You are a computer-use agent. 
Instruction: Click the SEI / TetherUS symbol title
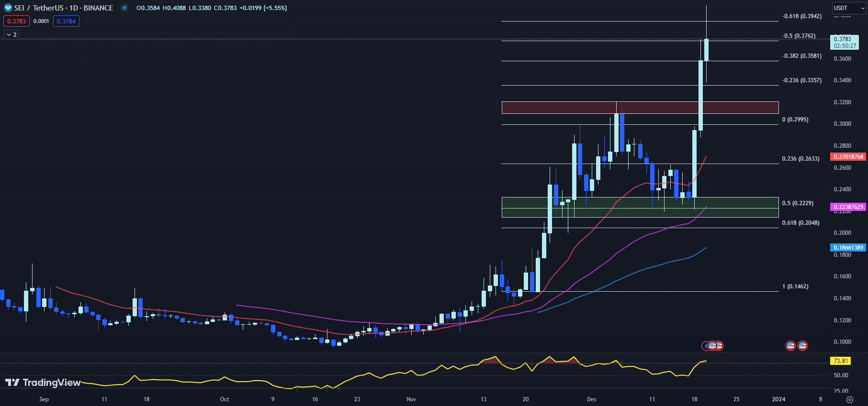(x=63, y=8)
